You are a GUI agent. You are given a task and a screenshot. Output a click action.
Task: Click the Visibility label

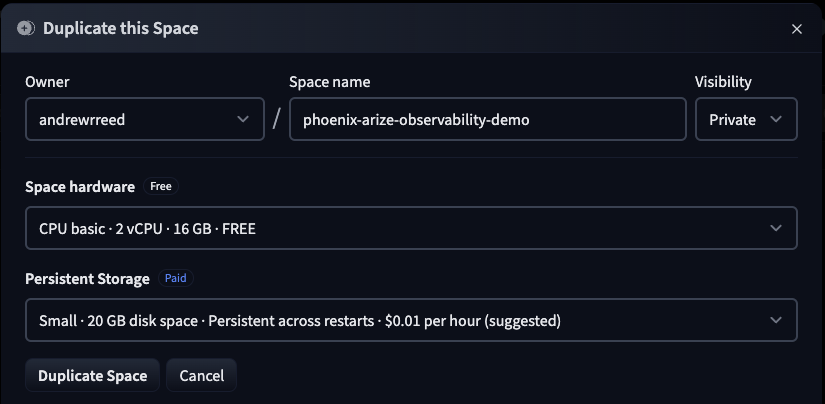pyautogui.click(x=723, y=82)
